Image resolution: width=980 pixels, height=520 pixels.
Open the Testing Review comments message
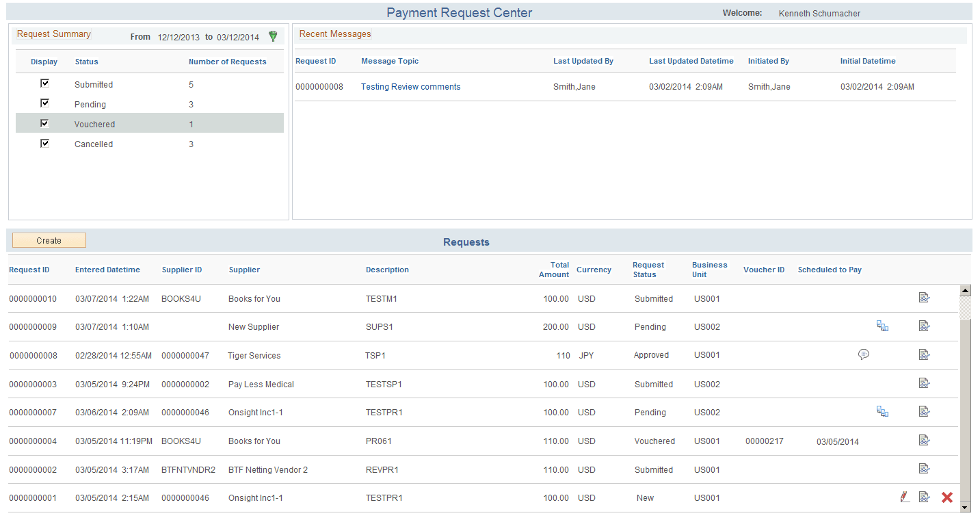[x=410, y=86]
